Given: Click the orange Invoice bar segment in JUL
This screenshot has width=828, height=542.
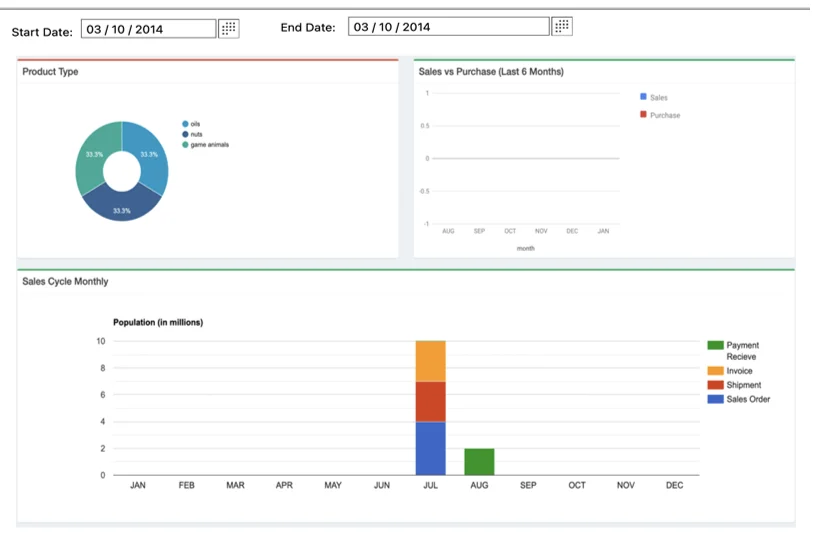Looking at the screenshot, I should [x=430, y=361].
